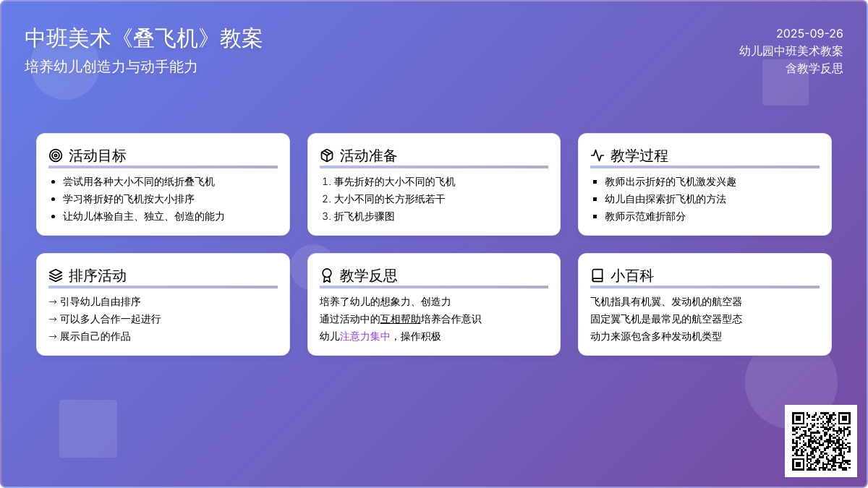The height and width of the screenshot is (488, 868).
Task: Click the award ribbon icon beside 教学反思
Action: point(327,275)
